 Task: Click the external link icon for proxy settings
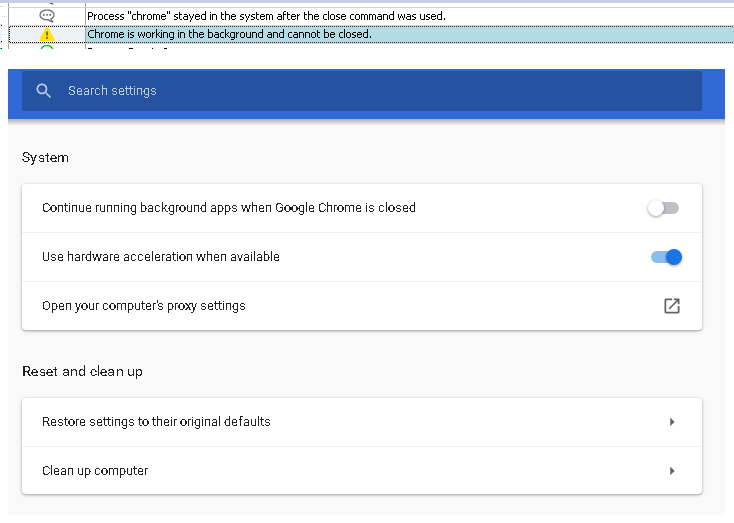pyautogui.click(x=672, y=306)
